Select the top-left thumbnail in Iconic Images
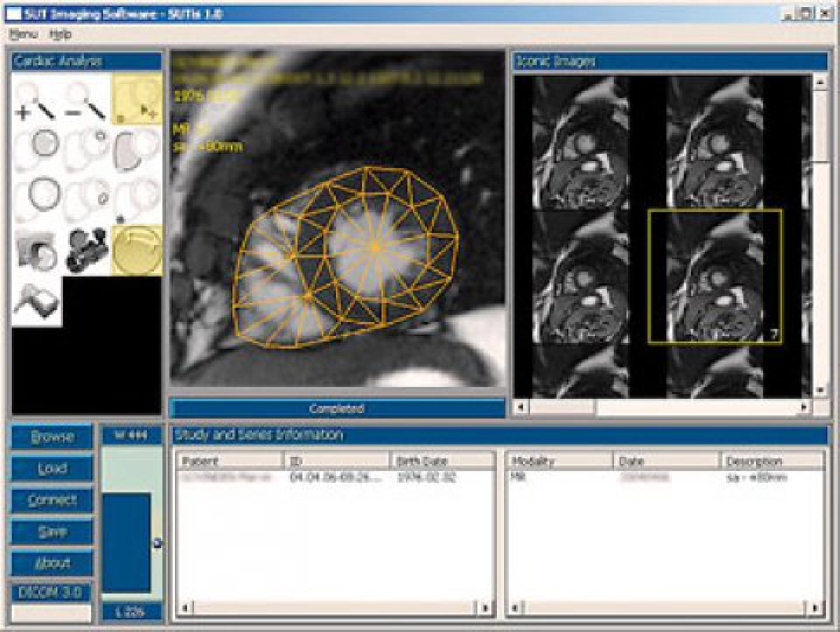The image size is (840, 632). click(580, 142)
